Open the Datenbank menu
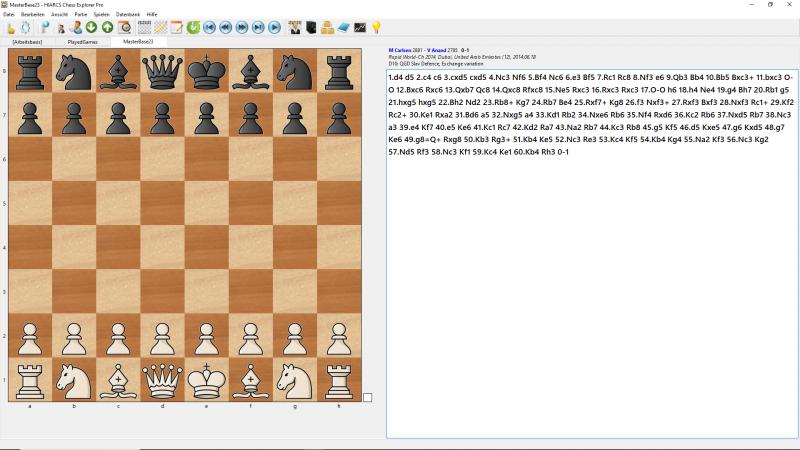Viewport: 800px width, 450px height. click(128, 15)
